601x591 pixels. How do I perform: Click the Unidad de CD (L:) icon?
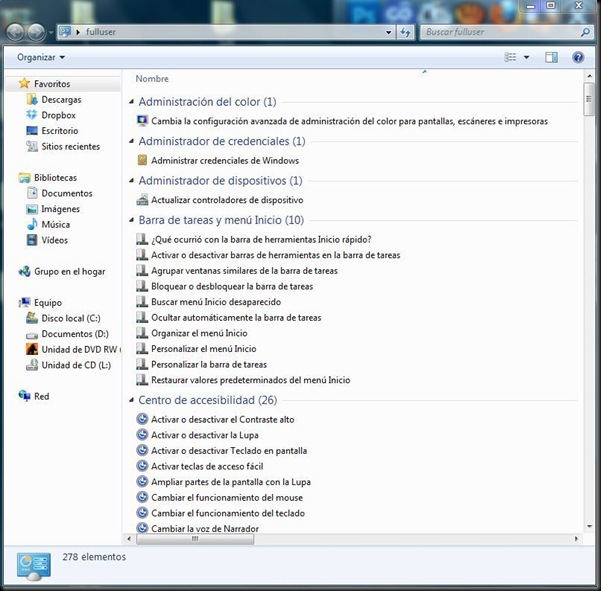coord(32,365)
